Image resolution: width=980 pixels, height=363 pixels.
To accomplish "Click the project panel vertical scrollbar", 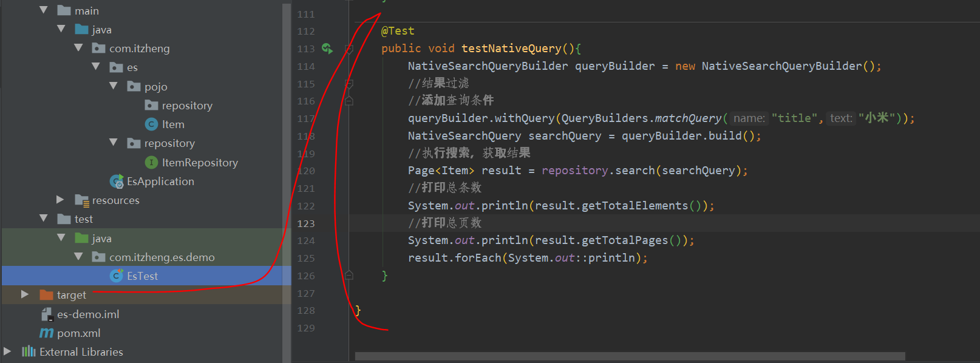I will point(287,182).
